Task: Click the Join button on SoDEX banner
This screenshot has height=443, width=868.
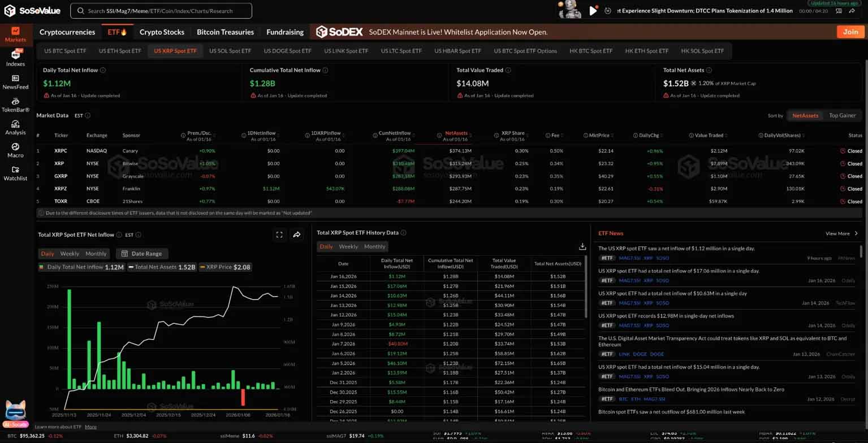Action: (850, 32)
